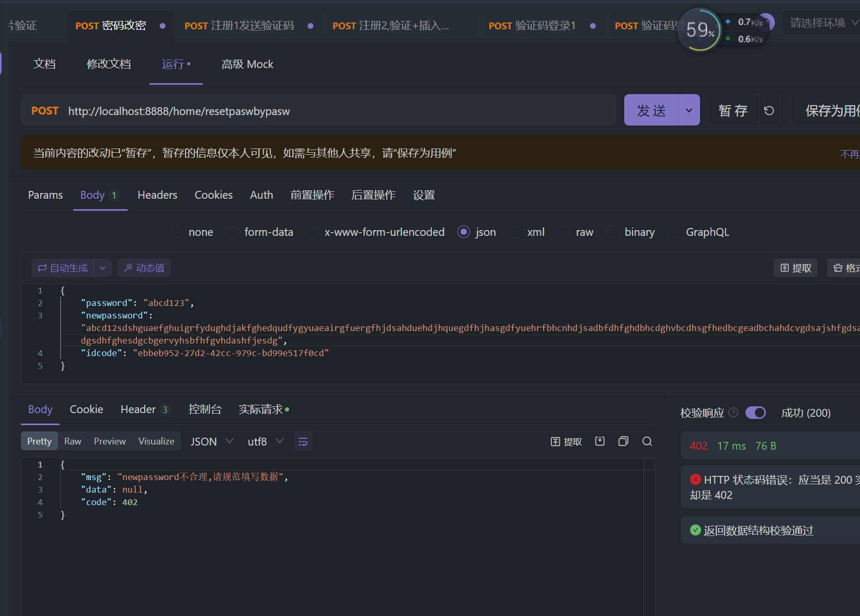860x616 pixels.
Task: Open response Cookie tab
Action: coord(86,409)
